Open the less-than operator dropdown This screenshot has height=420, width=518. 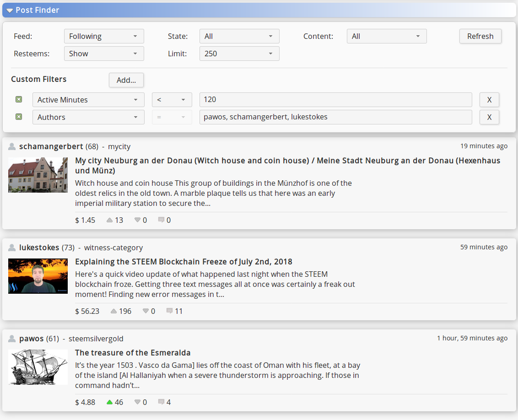172,100
